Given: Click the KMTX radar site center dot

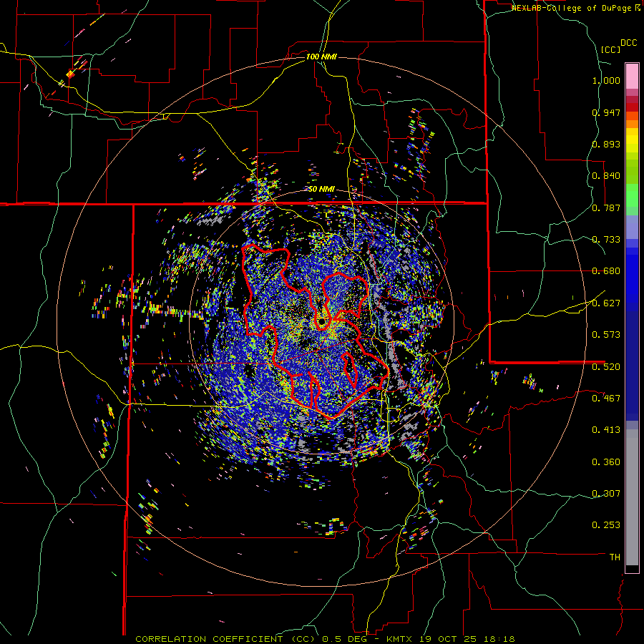Looking at the screenshot, I should pyautogui.click(x=322, y=321).
